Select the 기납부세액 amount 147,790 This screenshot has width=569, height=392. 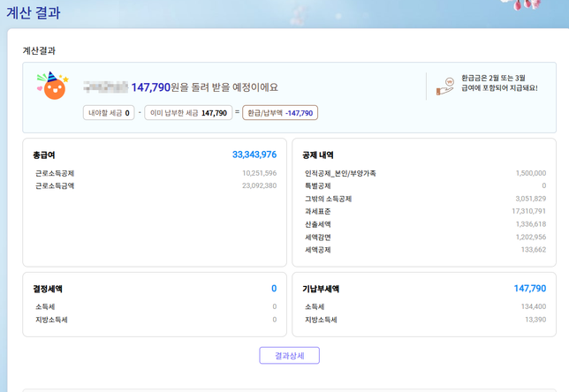pyautogui.click(x=529, y=289)
